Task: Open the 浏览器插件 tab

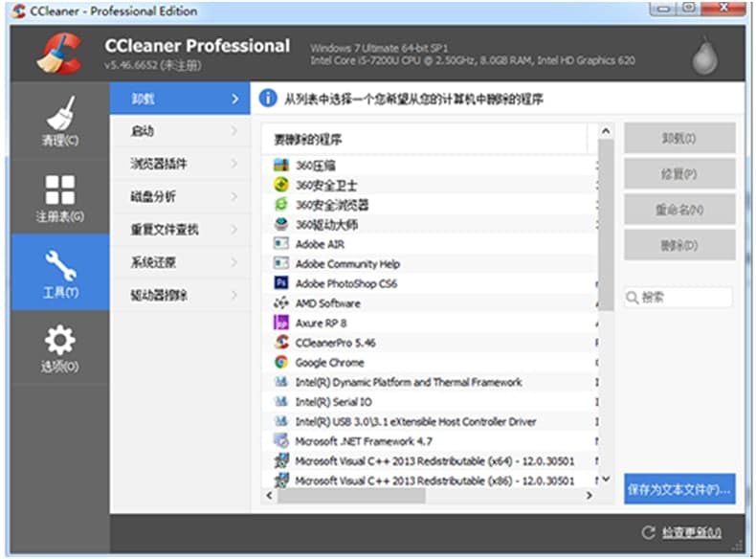Action: pyautogui.click(x=180, y=164)
